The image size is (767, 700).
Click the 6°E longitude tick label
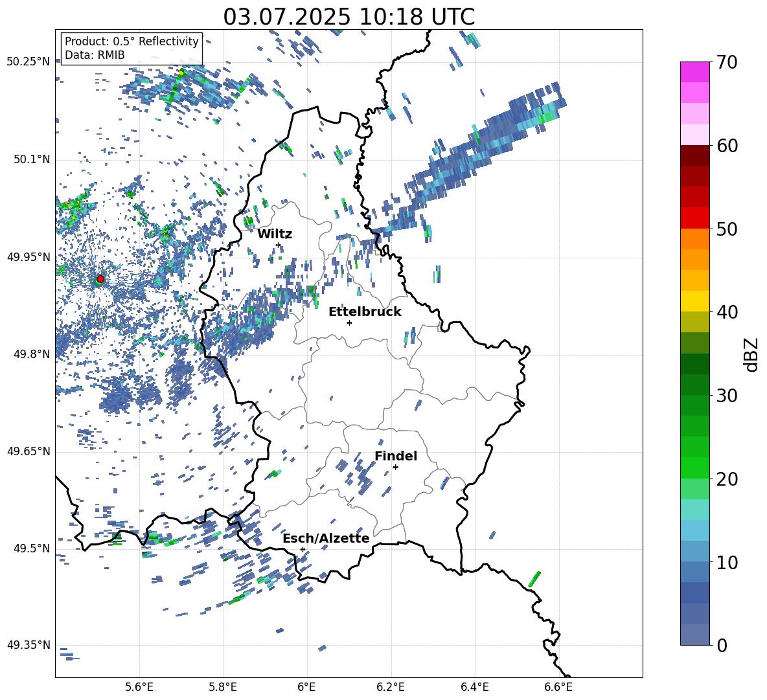[306, 687]
